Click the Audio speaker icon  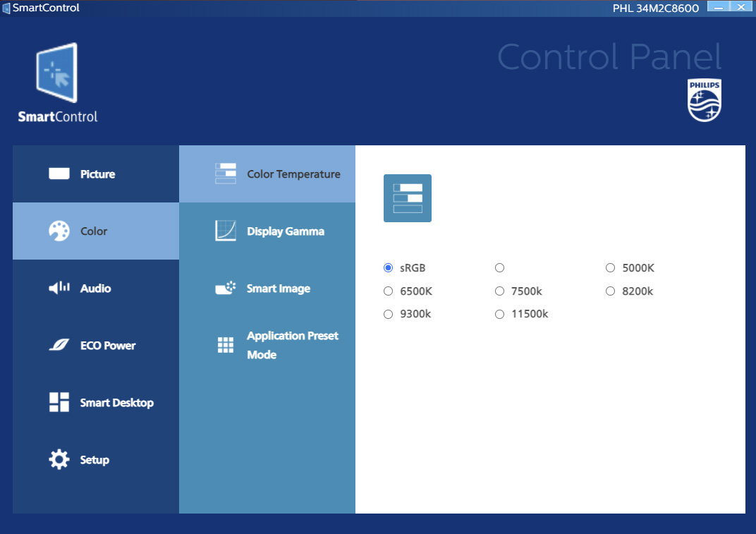59,288
